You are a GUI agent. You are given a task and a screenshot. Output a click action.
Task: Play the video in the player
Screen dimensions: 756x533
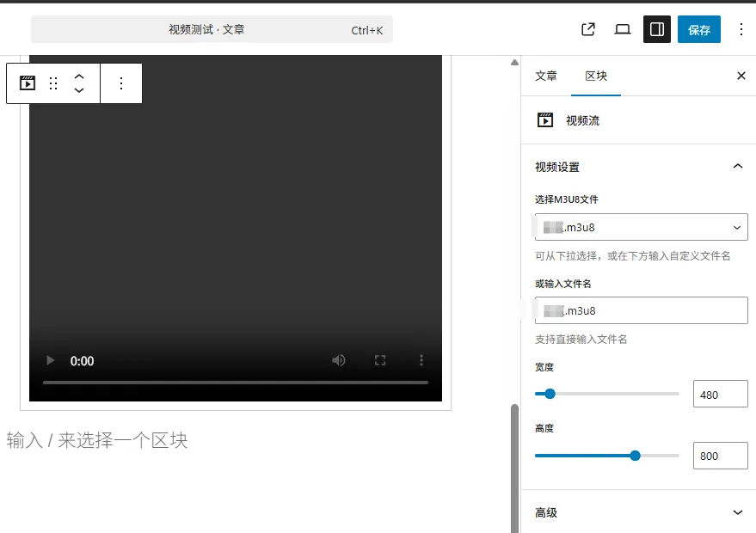coord(51,361)
